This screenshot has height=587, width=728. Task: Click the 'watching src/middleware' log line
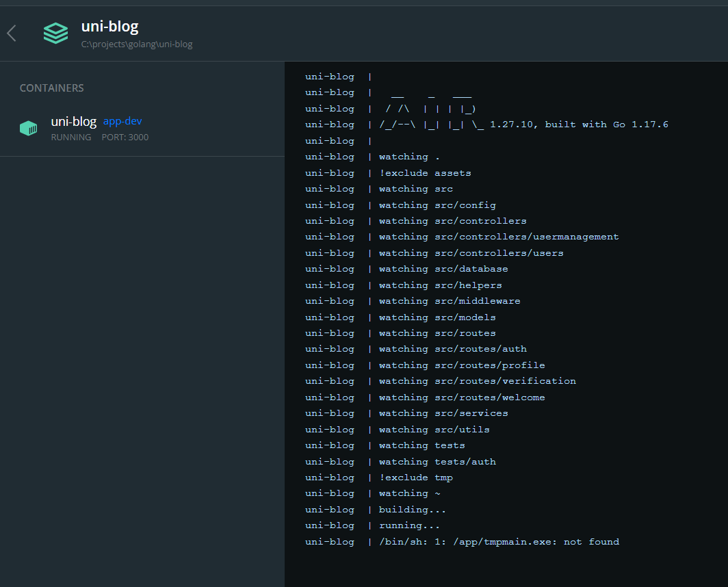click(x=450, y=301)
